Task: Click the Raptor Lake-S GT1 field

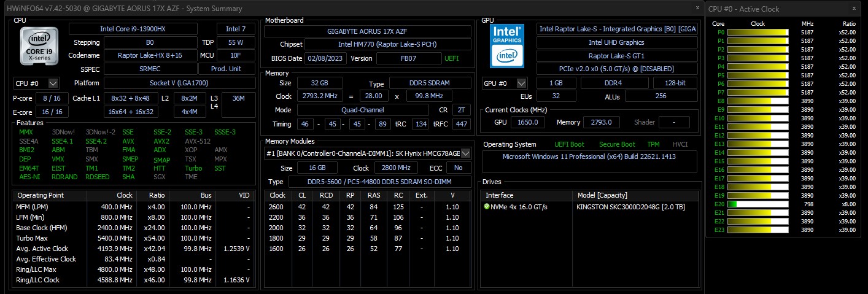Action: click(617, 55)
